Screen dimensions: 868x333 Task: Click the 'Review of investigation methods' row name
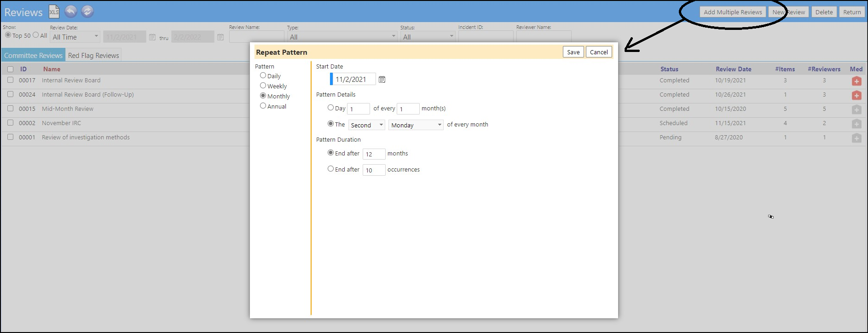tap(86, 137)
